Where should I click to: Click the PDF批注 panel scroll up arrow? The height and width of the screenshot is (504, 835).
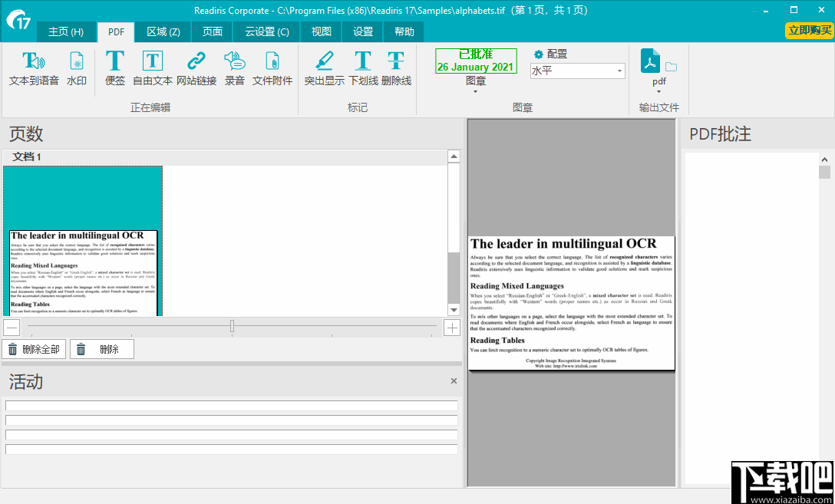point(825,159)
